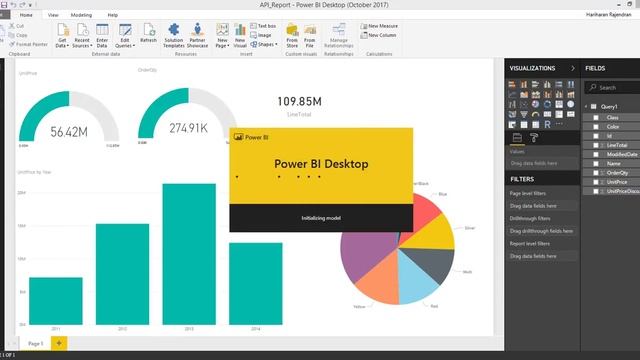Open the Shapes dropdown menu
This screenshot has width=640, height=360.
coord(264,44)
